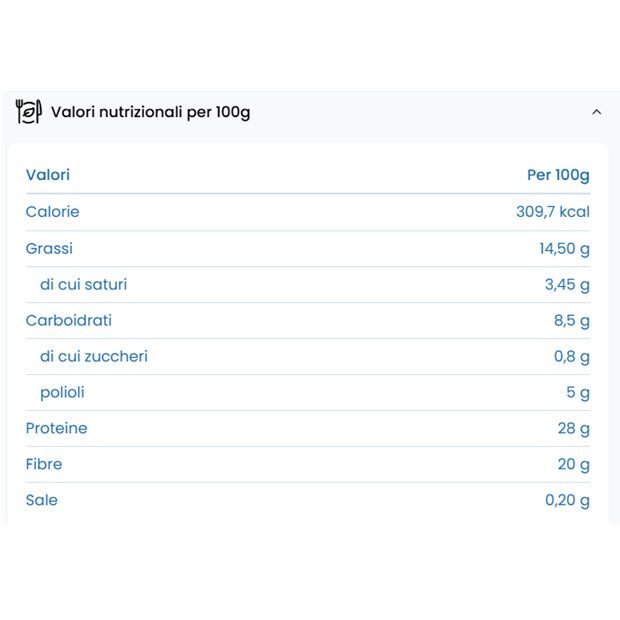The width and height of the screenshot is (620, 620).
Task: Select the 'Valori' column header
Action: tap(48, 175)
